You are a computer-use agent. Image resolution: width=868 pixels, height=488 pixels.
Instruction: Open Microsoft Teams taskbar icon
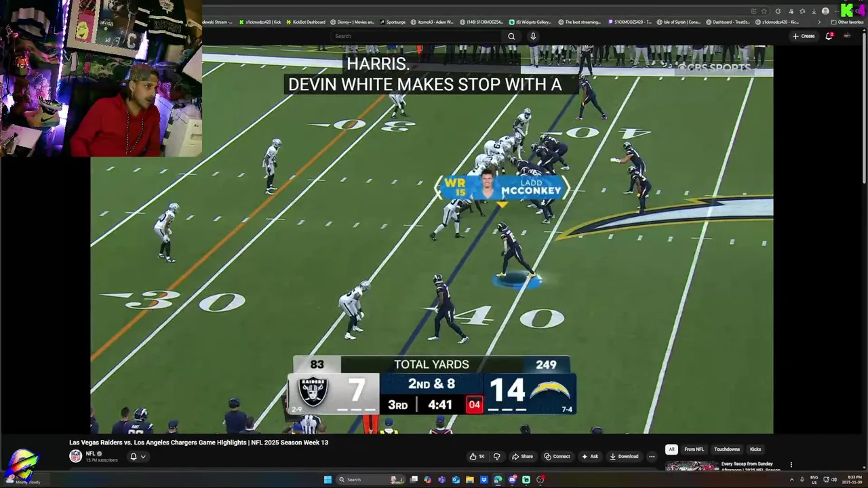point(441,480)
